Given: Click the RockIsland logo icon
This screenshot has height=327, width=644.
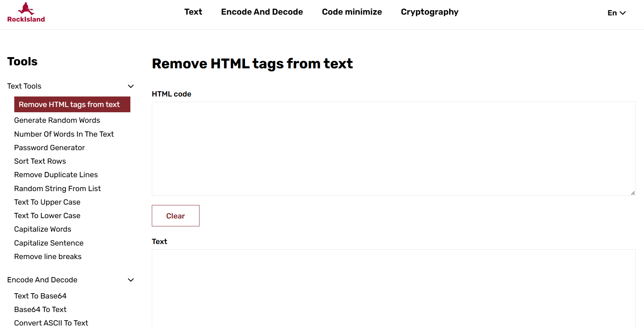Looking at the screenshot, I should pyautogui.click(x=26, y=12).
